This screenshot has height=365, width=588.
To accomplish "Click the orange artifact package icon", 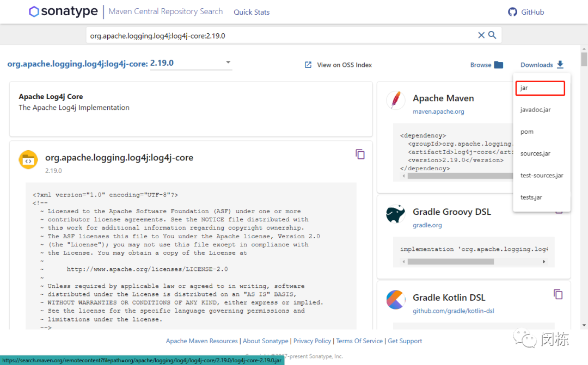I will 28,160.
